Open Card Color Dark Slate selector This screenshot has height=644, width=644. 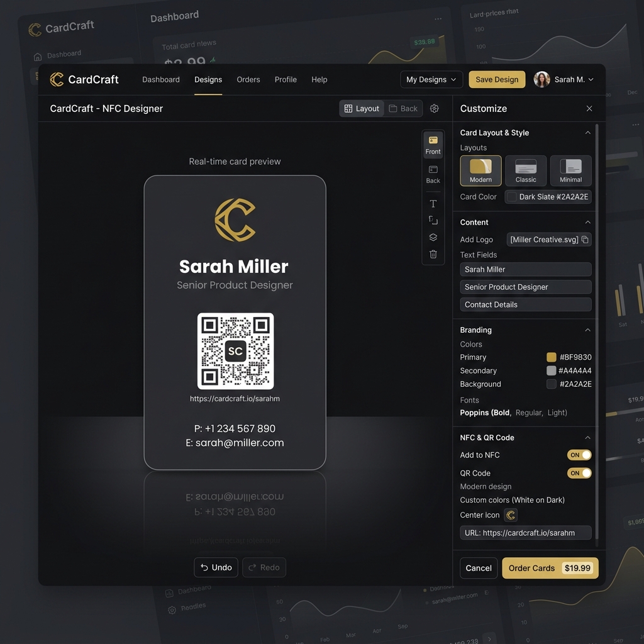(x=548, y=197)
